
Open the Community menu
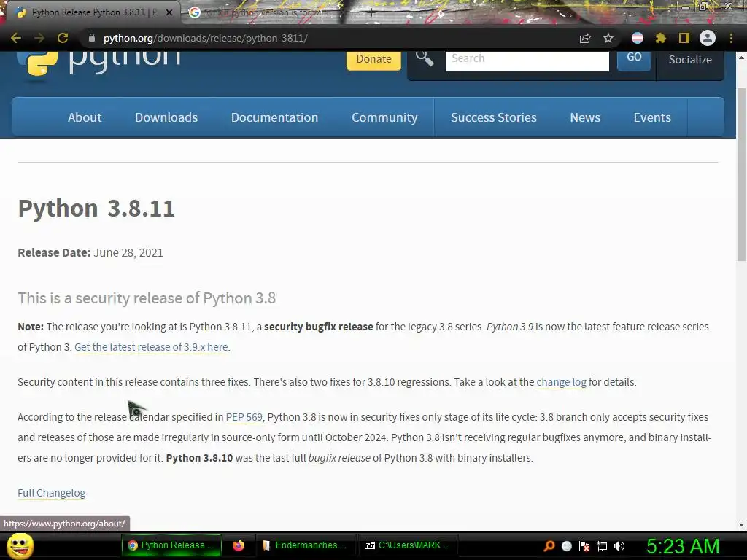[x=384, y=117]
